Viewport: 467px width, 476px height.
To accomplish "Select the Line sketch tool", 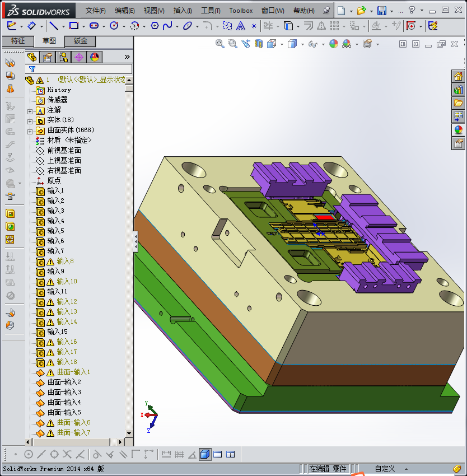I will click(x=54, y=26).
